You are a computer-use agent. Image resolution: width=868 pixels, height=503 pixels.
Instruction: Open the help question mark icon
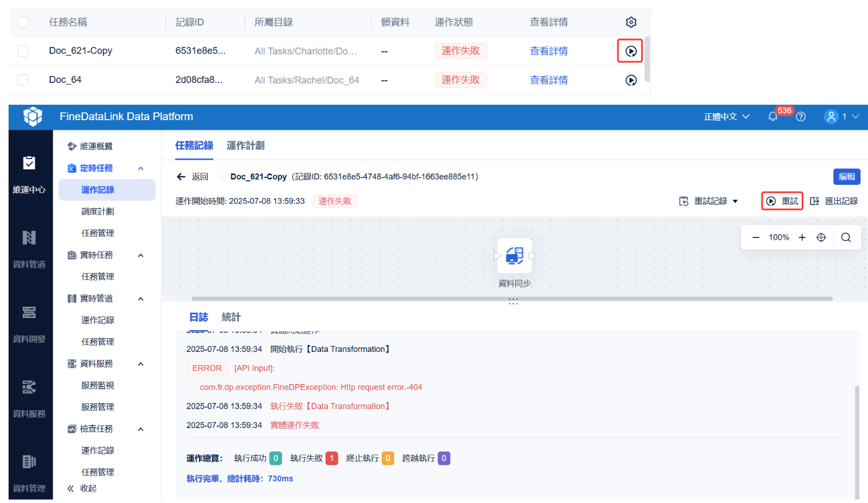click(x=801, y=117)
